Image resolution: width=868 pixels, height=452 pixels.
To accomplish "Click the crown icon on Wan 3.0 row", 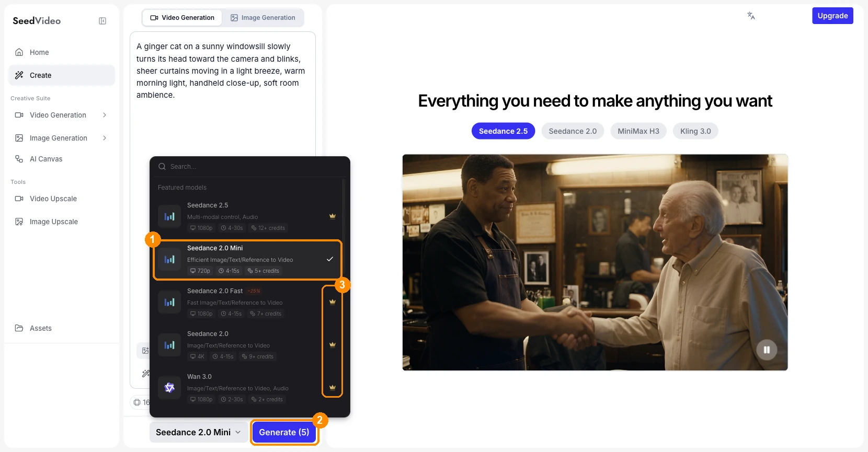I will tap(333, 387).
